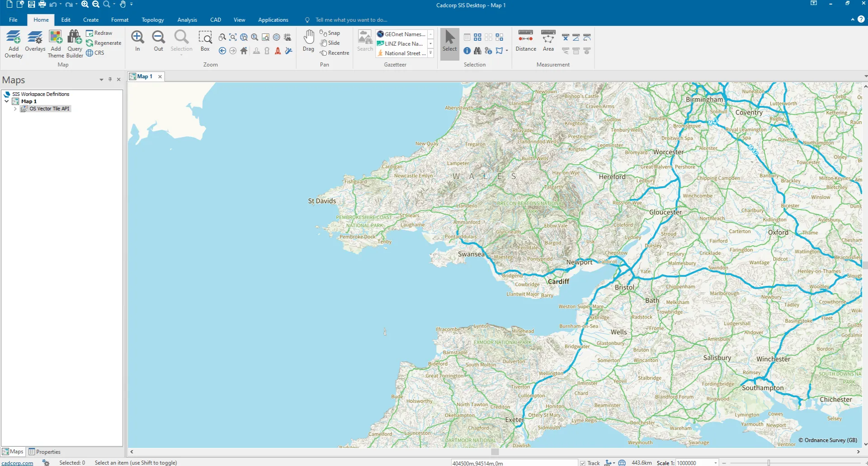The height and width of the screenshot is (466, 868).
Task: Open the cadcorp.com link
Action: (17, 463)
